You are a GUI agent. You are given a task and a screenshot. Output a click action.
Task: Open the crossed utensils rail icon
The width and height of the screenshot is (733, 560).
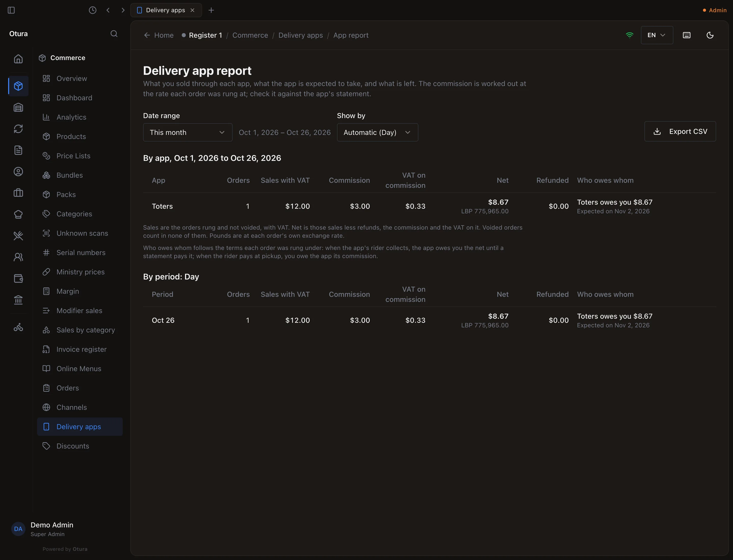click(18, 236)
